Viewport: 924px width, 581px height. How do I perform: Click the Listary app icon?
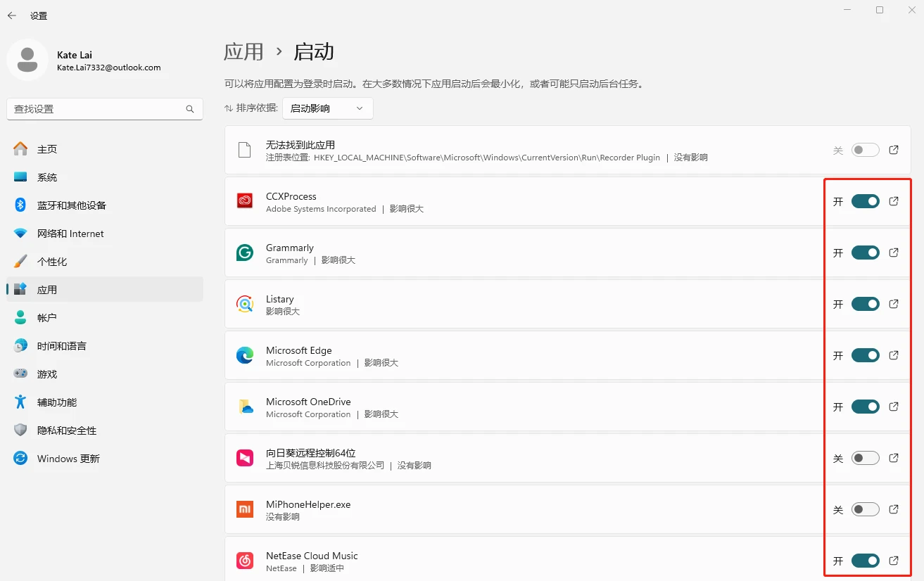coord(244,304)
